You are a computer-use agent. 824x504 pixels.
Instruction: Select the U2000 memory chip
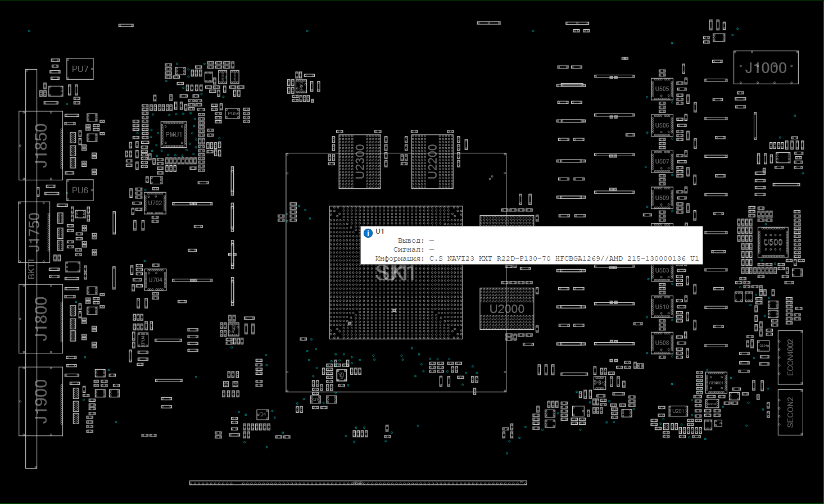pos(506,309)
